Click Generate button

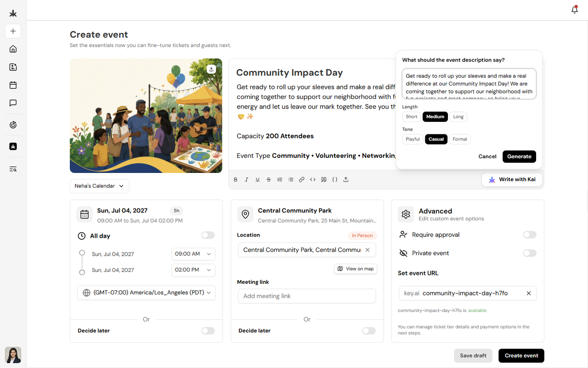519,156
